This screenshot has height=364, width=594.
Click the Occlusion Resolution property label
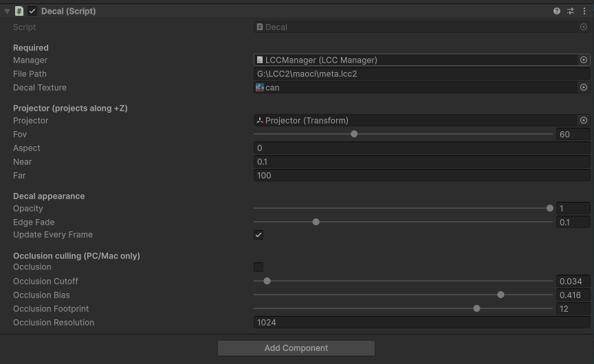54,322
